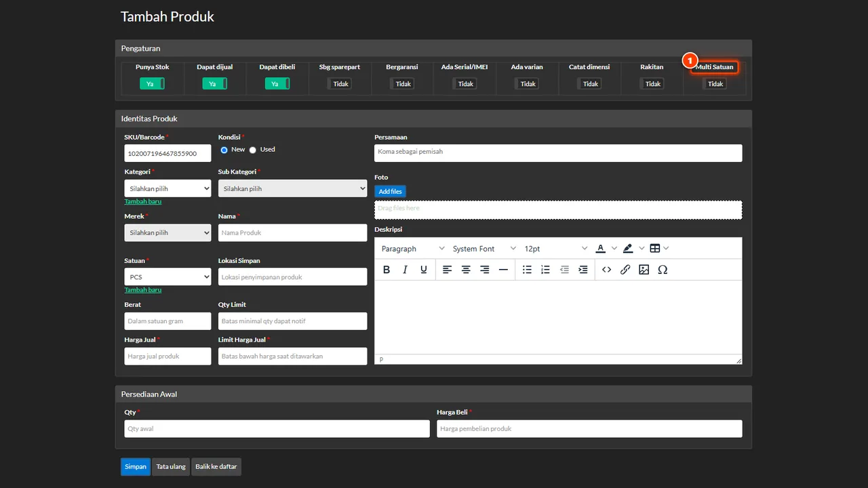Select New condition radio button

coord(224,150)
